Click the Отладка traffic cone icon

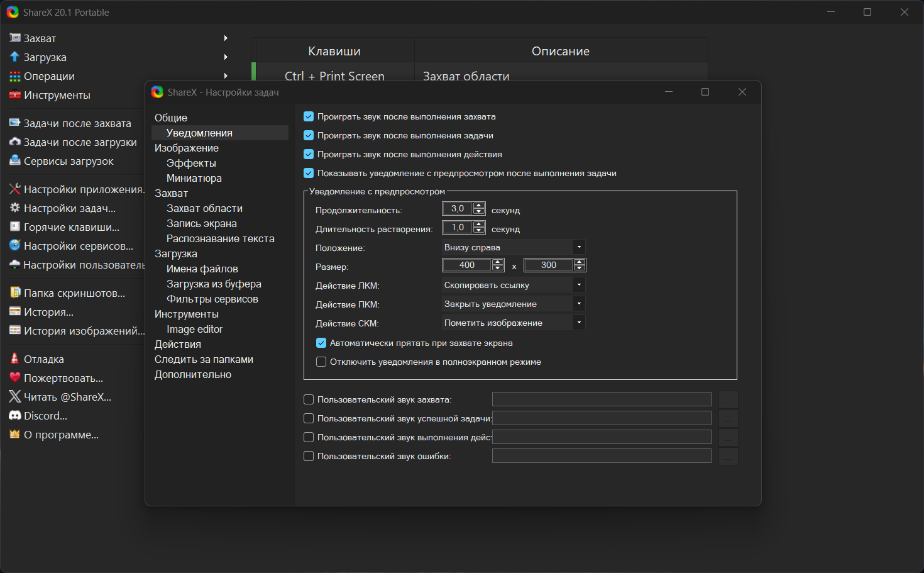point(15,359)
